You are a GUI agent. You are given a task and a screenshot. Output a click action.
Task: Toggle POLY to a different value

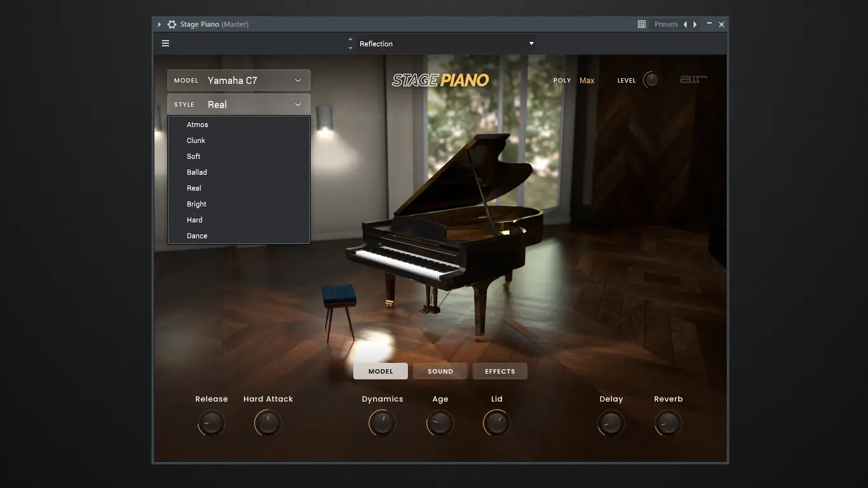click(587, 80)
